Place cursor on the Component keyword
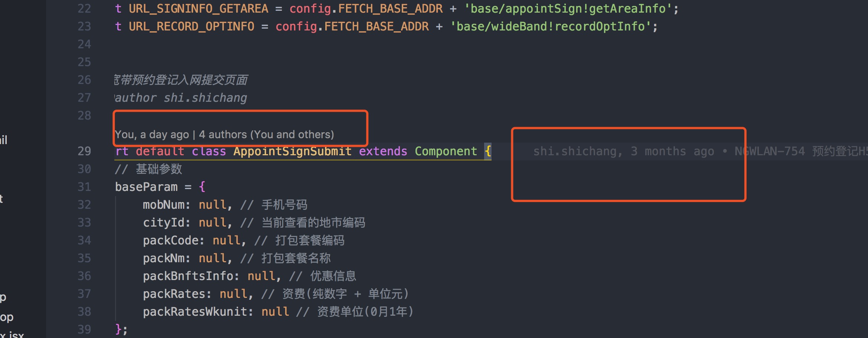Viewport: 868px width, 338px height. 446,152
